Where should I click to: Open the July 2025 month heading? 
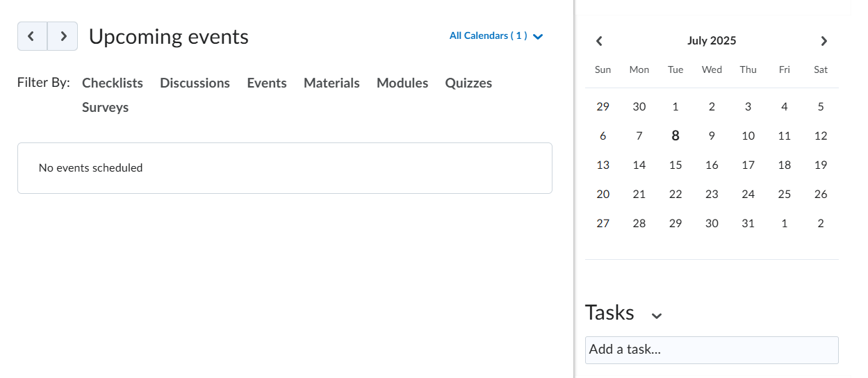point(712,41)
